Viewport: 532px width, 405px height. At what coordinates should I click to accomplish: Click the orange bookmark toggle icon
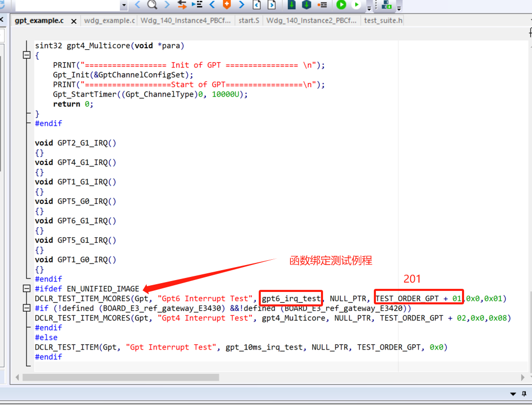(227, 5)
